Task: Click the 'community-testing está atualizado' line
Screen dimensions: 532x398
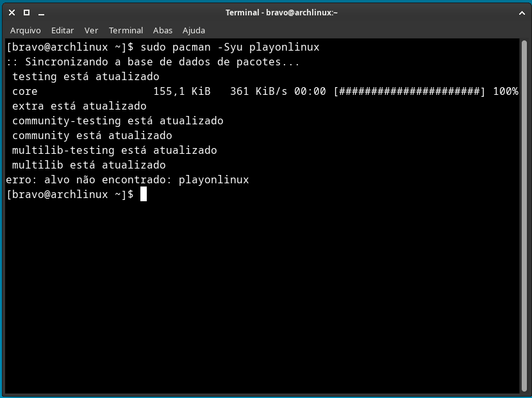Action: click(118, 121)
